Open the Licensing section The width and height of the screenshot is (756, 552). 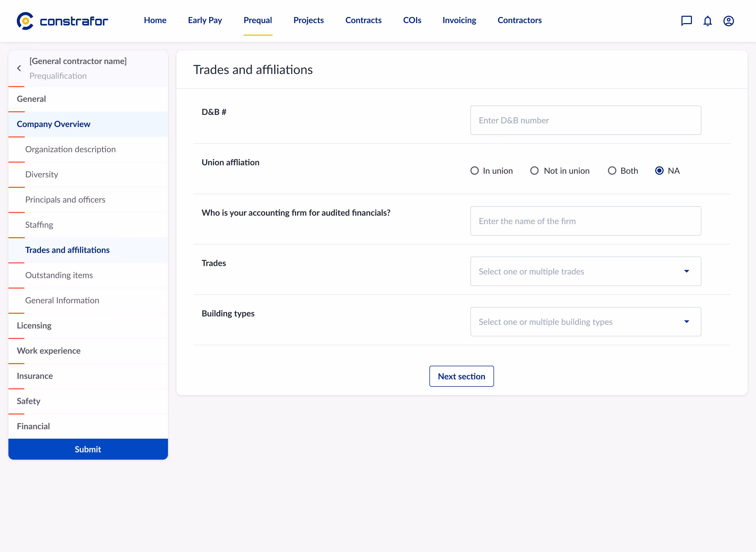point(88,325)
